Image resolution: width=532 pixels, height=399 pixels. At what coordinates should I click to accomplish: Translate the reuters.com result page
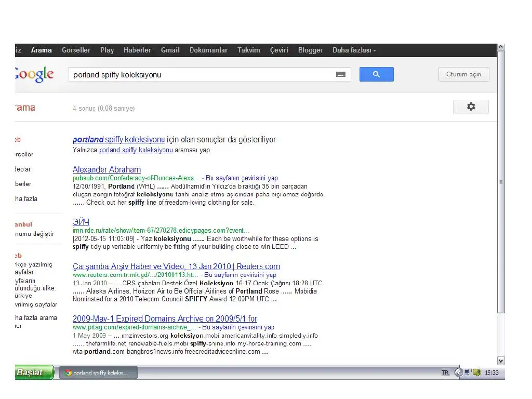click(240, 275)
